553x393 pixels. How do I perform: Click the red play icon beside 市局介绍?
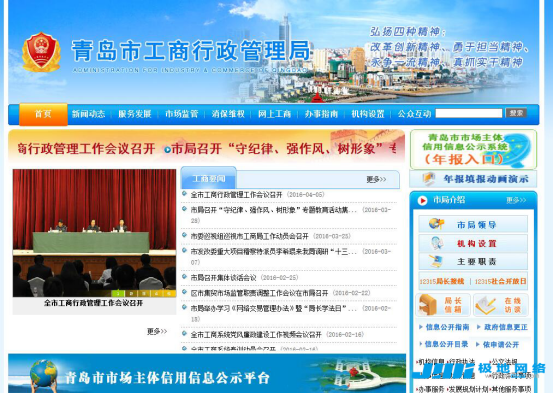coord(422,200)
